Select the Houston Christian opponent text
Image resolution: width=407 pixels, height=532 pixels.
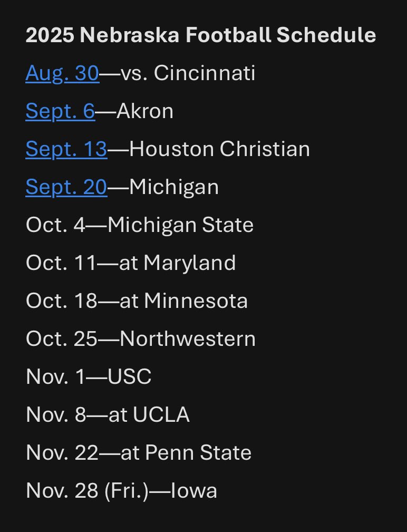coord(219,149)
